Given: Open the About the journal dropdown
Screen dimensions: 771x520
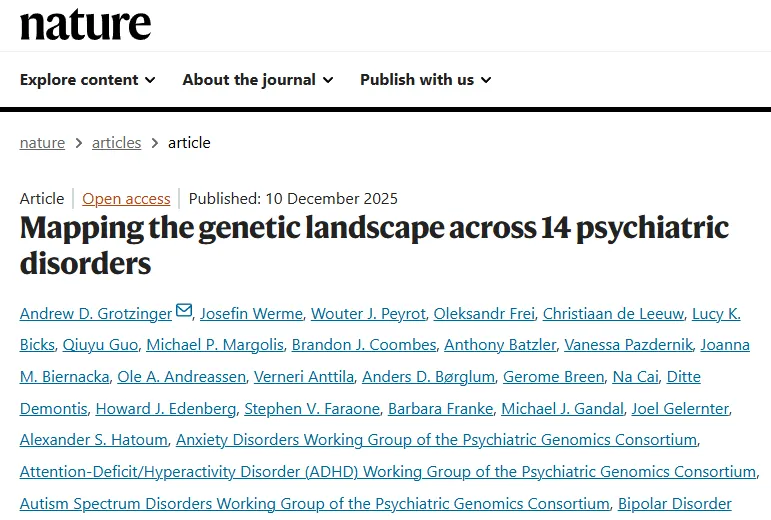Looking at the screenshot, I should (257, 80).
